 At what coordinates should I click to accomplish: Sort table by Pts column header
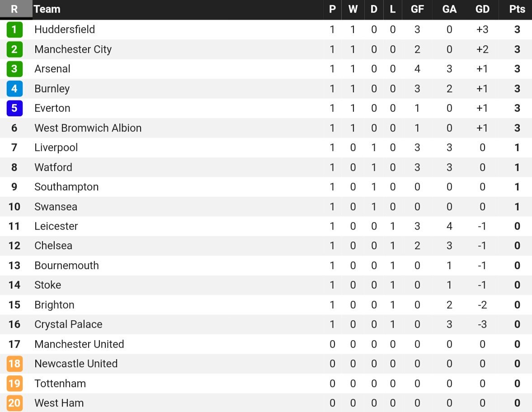pyautogui.click(x=517, y=9)
